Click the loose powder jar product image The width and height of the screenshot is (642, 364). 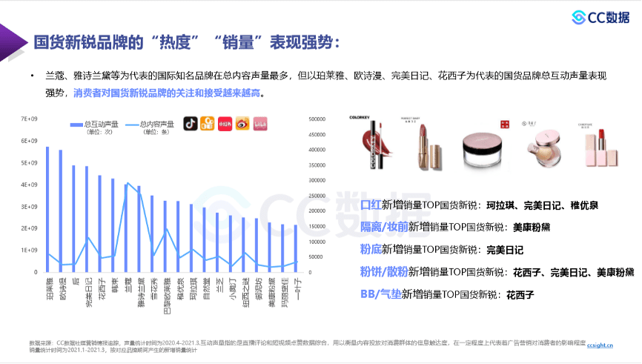pyautogui.click(x=483, y=150)
